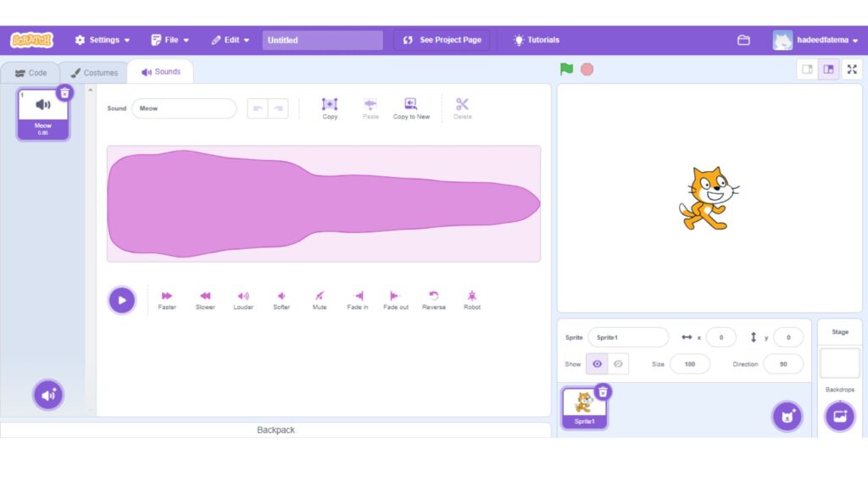Play the Meow sound
The width and height of the screenshot is (868, 488).
point(122,301)
